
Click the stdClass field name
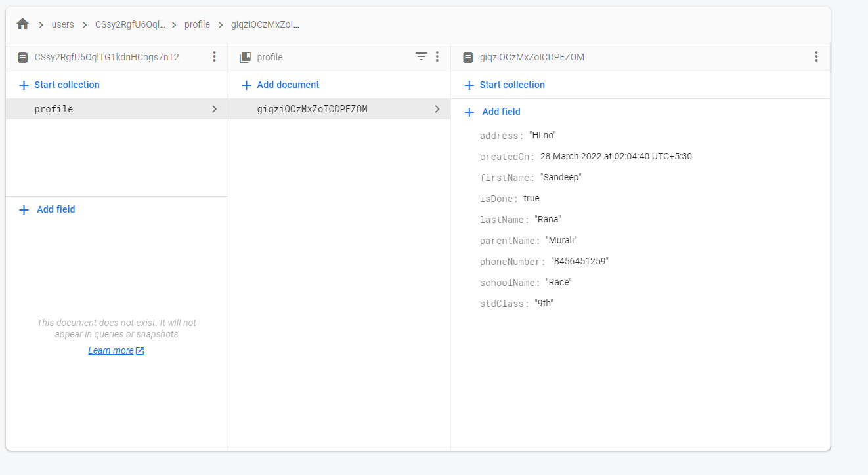pyautogui.click(x=504, y=304)
